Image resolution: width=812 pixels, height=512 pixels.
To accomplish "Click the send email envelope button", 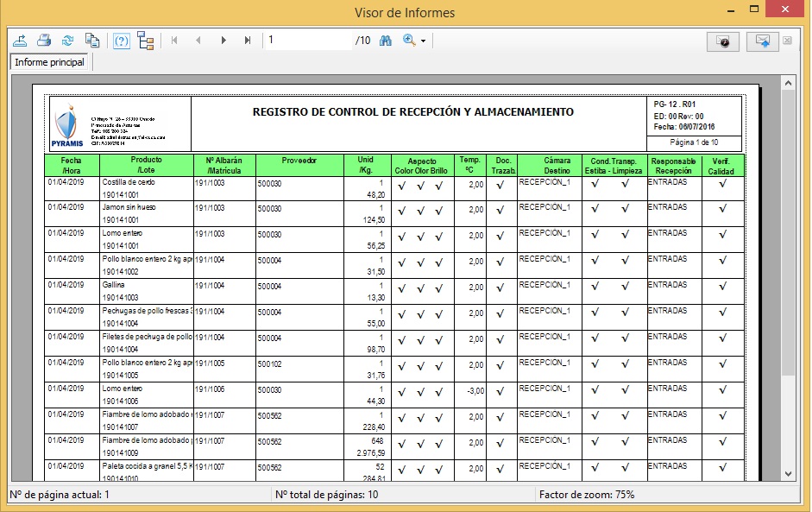I will tap(762, 41).
